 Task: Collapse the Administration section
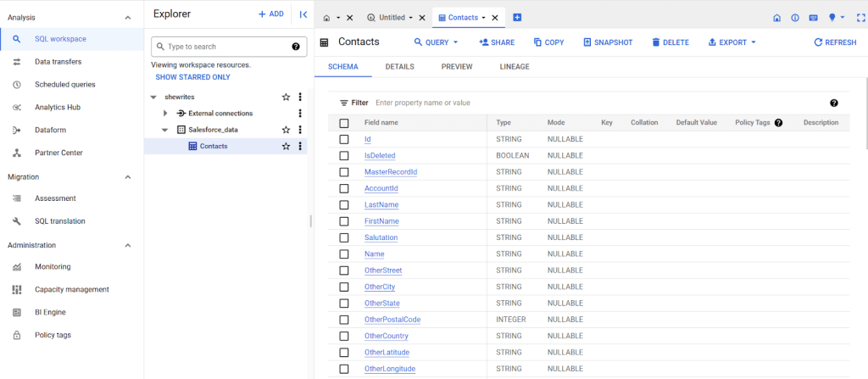click(x=128, y=246)
